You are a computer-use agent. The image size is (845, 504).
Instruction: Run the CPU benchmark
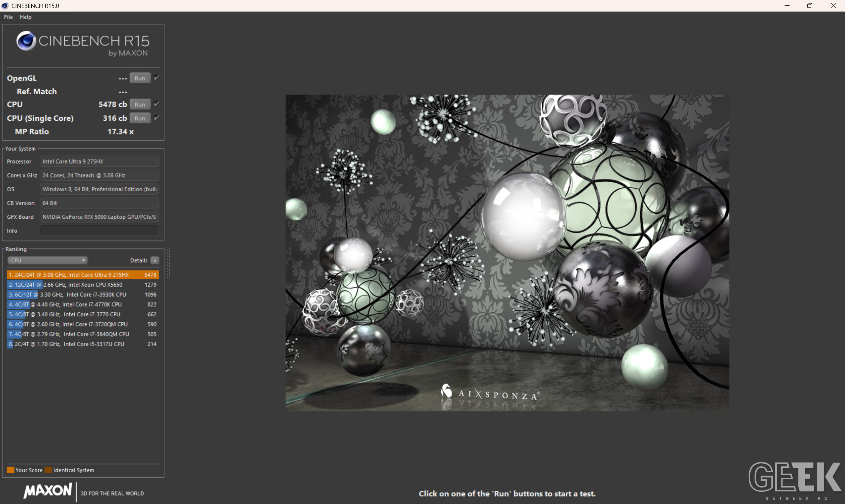pos(140,105)
